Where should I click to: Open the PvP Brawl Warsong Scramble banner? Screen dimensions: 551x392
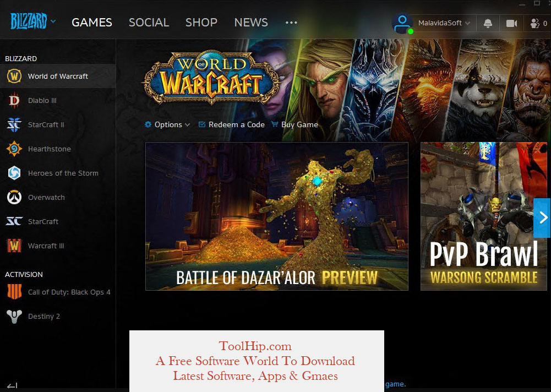click(483, 216)
